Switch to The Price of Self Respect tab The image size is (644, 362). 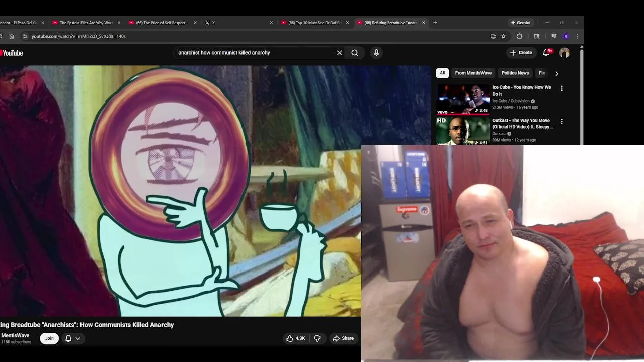pyautogui.click(x=162, y=23)
